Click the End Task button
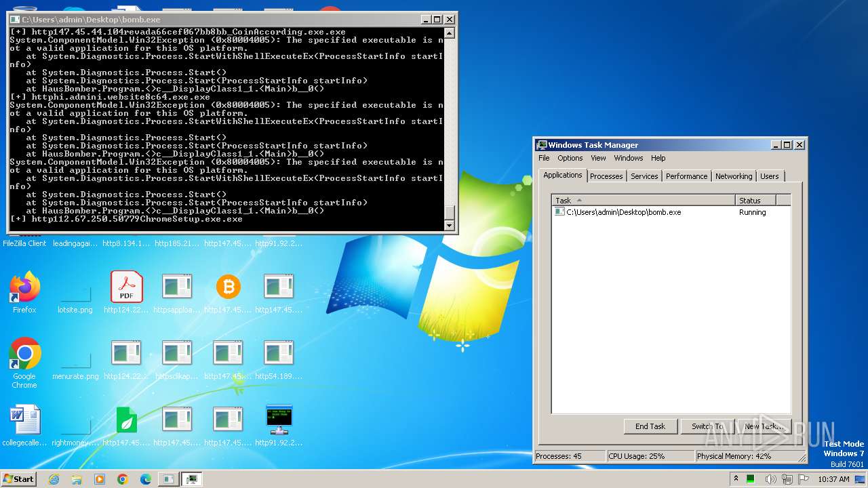 coord(650,426)
